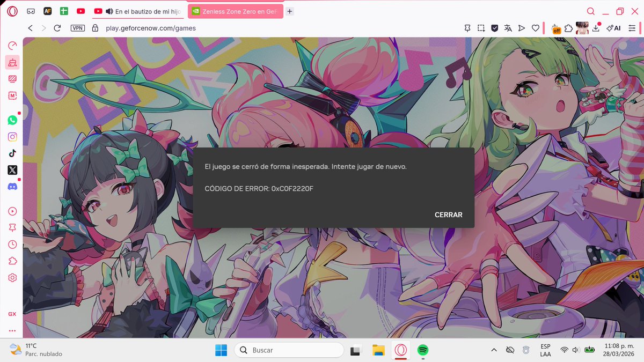This screenshot has width=644, height=362.
Task: Open X (Twitter) in the sidebar
Action: tap(12, 169)
